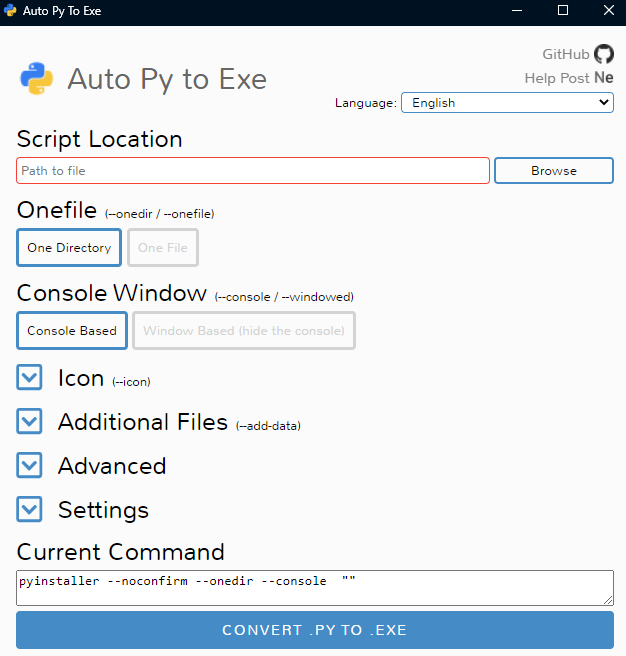Click the partially shown Ne link text
Image resolution: width=626 pixels, height=656 pixels.
click(604, 78)
